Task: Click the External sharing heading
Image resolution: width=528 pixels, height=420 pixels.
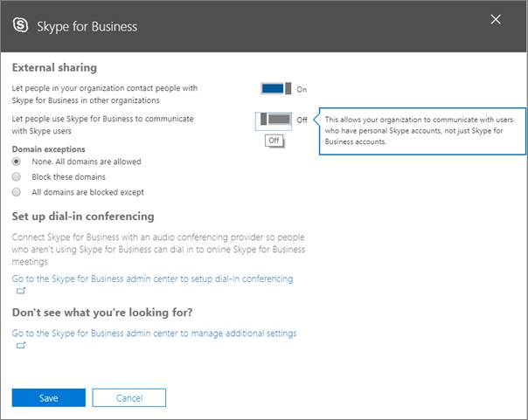Action: 54,67
